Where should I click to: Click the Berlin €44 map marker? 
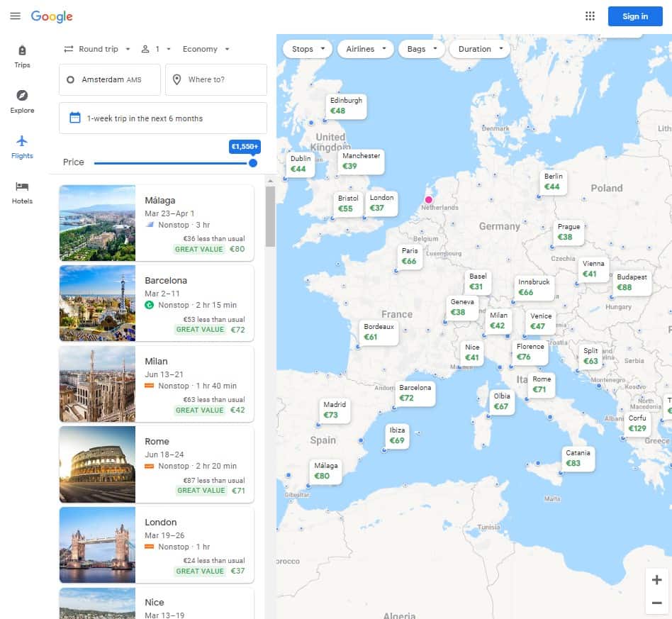pyautogui.click(x=553, y=182)
